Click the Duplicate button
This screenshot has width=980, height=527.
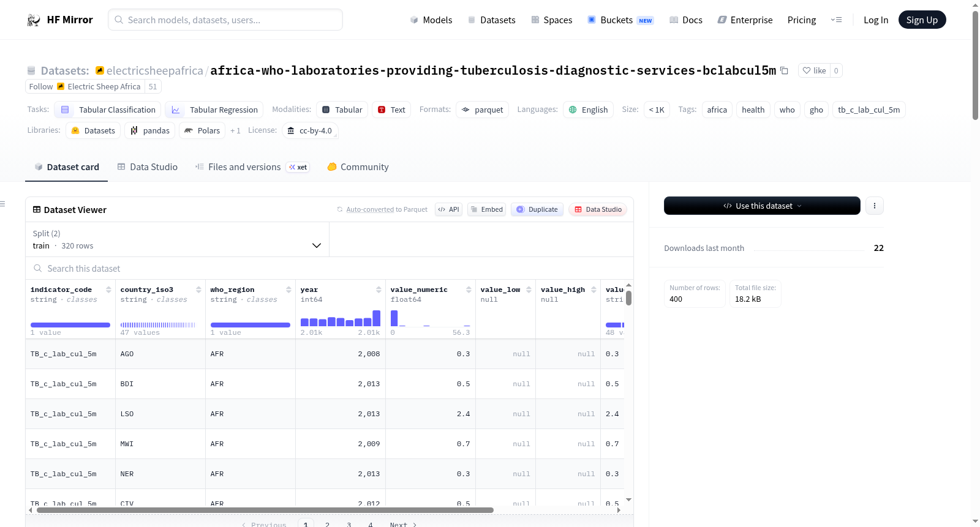tap(537, 209)
